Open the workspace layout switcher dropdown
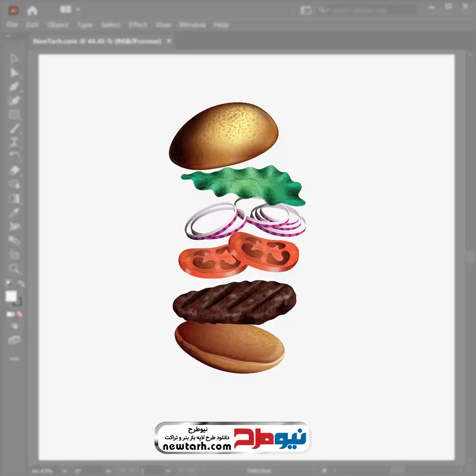 (x=70, y=10)
